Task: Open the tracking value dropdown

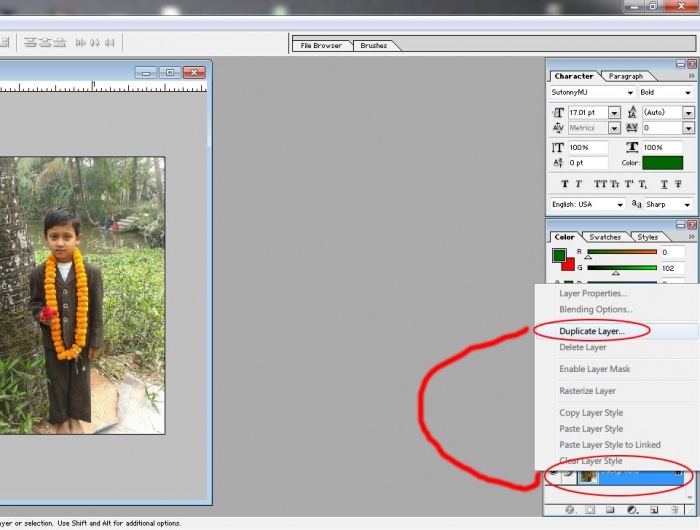Action: point(688,128)
